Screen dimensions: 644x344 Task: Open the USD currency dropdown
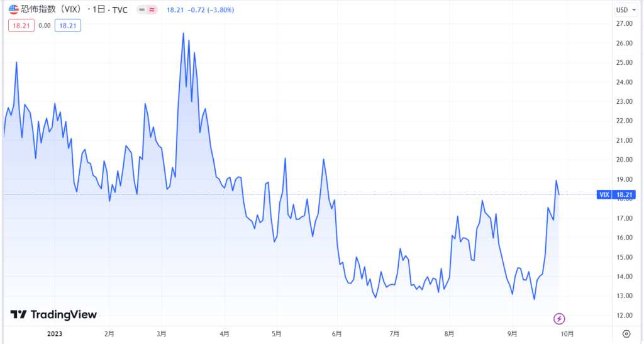tap(626, 10)
